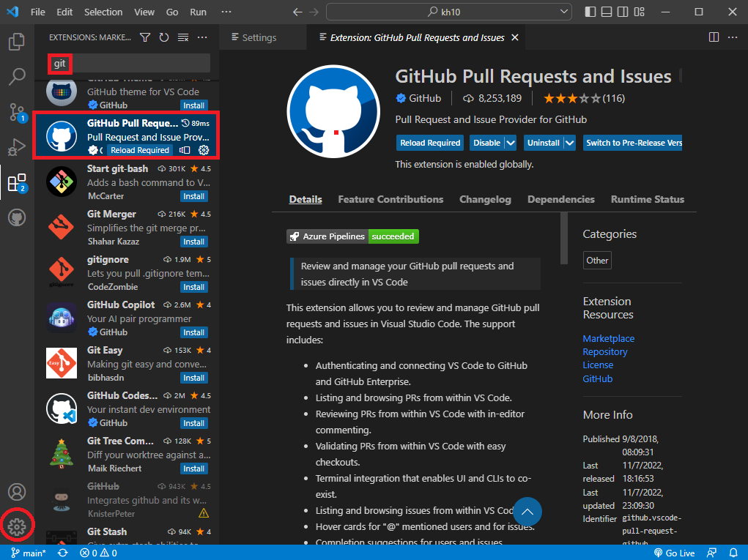Click Reload Required button in extension details

coord(430,143)
